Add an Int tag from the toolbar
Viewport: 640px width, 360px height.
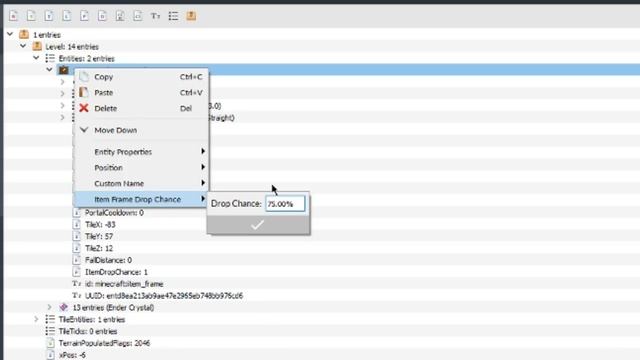pyautogui.click(x=49, y=16)
